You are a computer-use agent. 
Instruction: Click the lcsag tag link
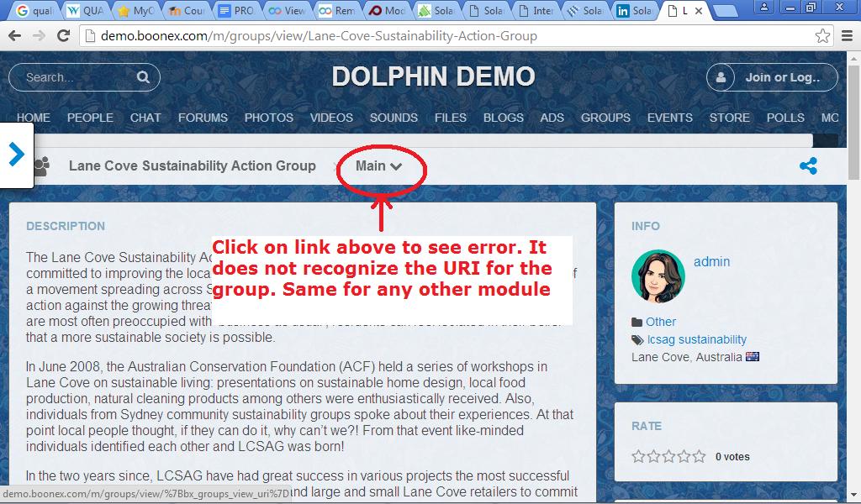[661, 339]
